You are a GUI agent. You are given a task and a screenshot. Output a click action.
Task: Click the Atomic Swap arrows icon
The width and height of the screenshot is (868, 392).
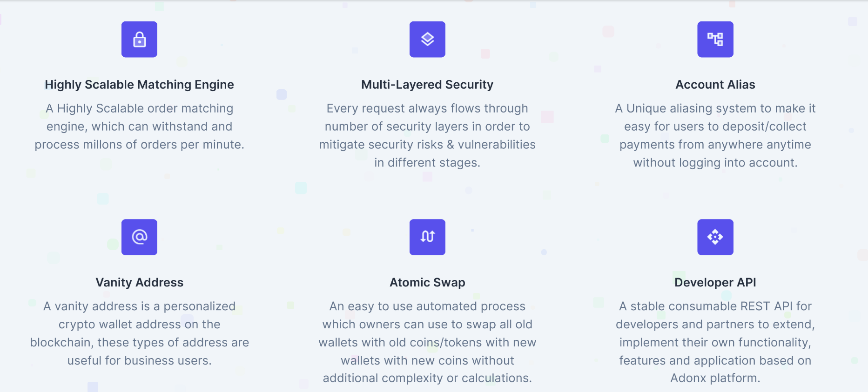(x=427, y=237)
